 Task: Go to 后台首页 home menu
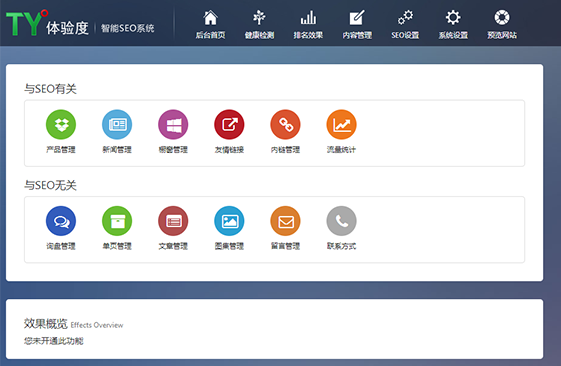click(x=210, y=24)
